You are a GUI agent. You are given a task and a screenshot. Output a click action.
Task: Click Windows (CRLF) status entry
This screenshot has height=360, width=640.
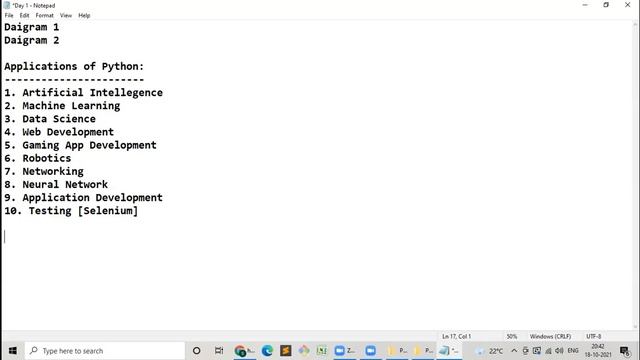(550, 336)
